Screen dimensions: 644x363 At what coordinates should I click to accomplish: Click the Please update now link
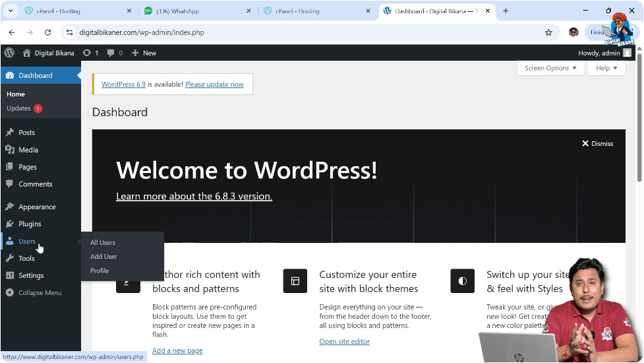click(x=214, y=84)
